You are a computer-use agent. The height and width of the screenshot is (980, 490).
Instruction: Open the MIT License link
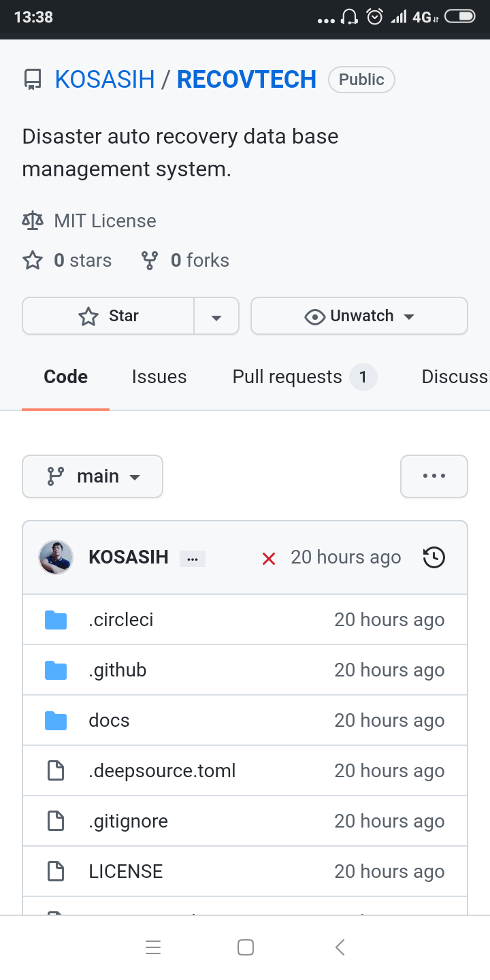point(105,220)
